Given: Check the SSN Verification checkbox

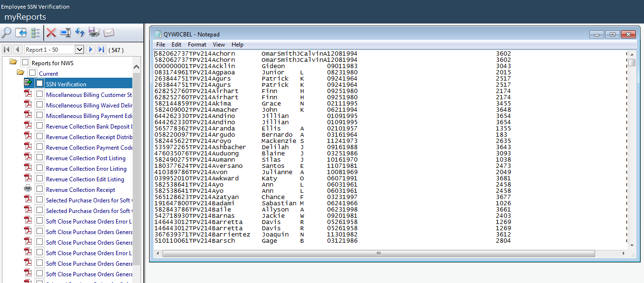Looking at the screenshot, I should (40, 83).
